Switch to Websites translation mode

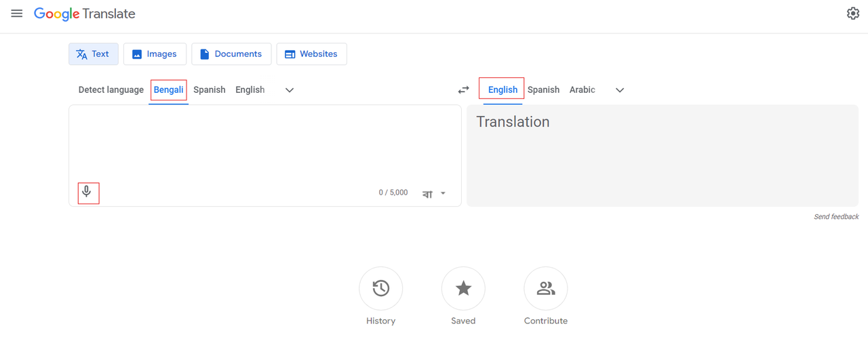coord(311,54)
